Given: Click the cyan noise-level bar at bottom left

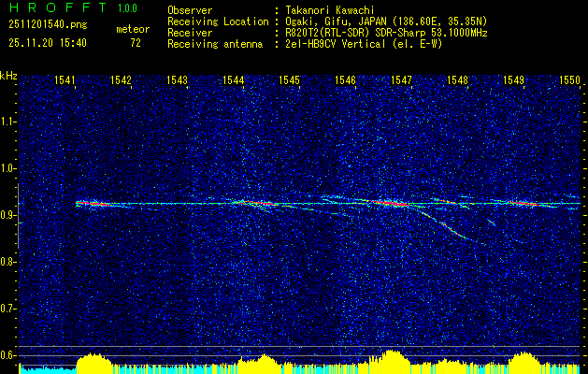Looking at the screenshot, I should click(48, 369).
